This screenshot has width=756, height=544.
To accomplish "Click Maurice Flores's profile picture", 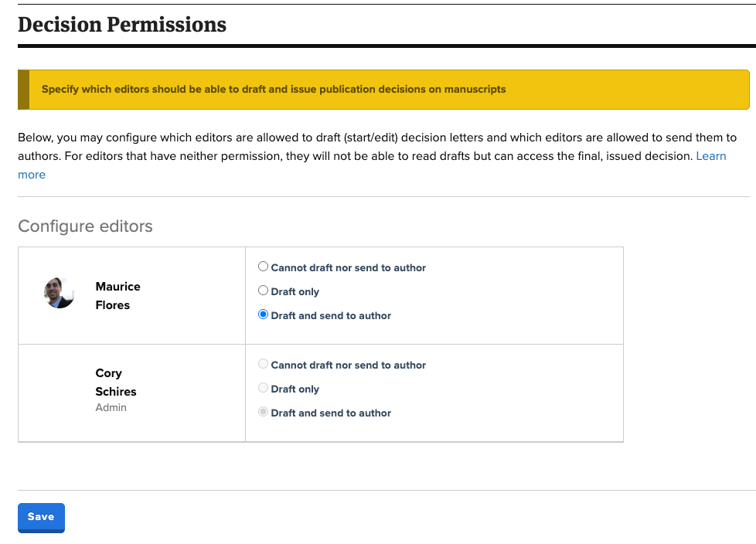I will point(59,294).
